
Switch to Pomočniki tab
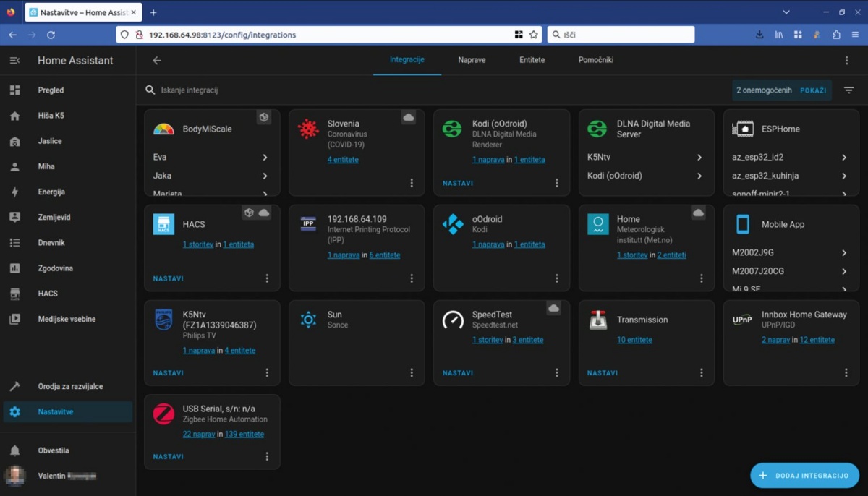[596, 60]
